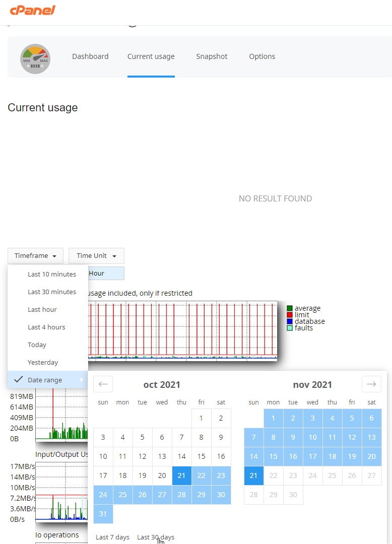
Task: Go to previous month with left arrow
Action: pyautogui.click(x=103, y=384)
